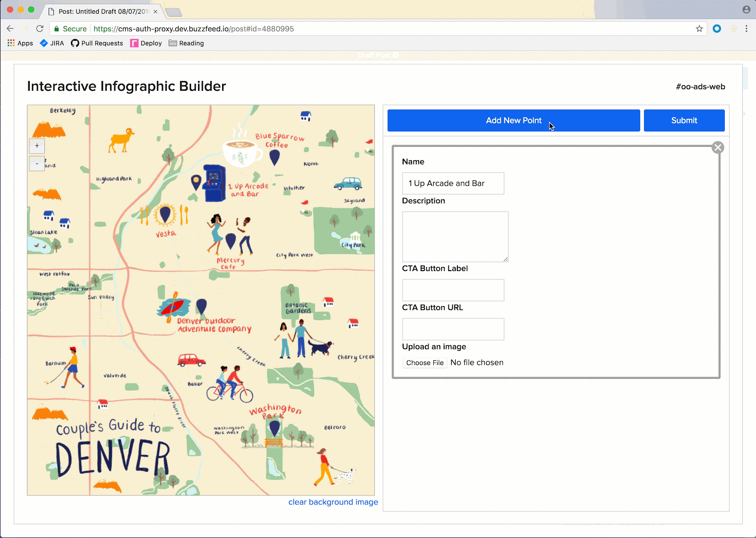Close the point editor panel
The width and height of the screenshot is (756, 538).
click(x=718, y=147)
